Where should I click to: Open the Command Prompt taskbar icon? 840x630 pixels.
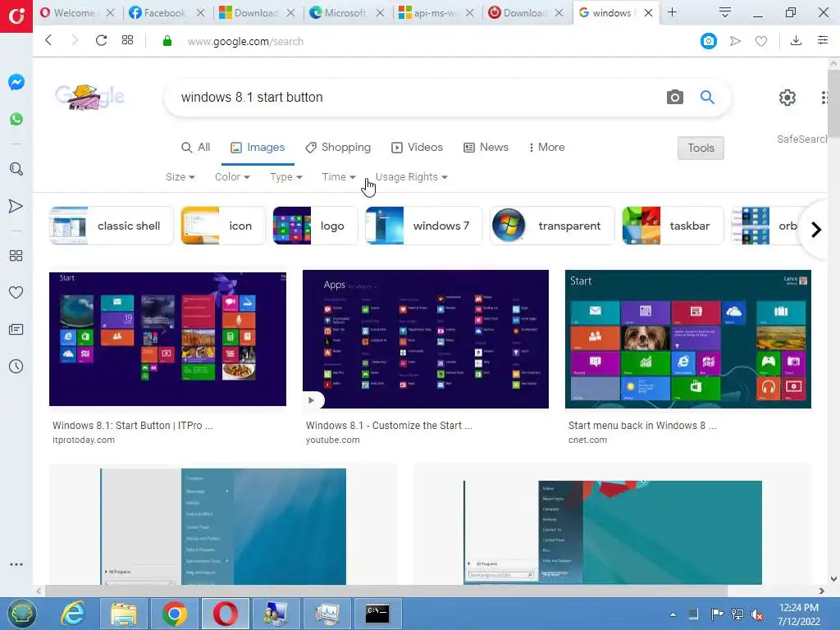[x=377, y=614]
